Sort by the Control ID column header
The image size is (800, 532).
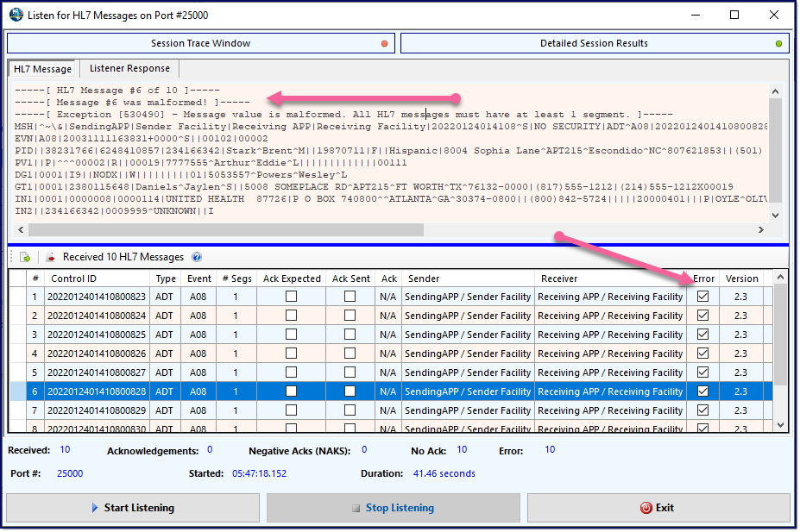(x=97, y=279)
